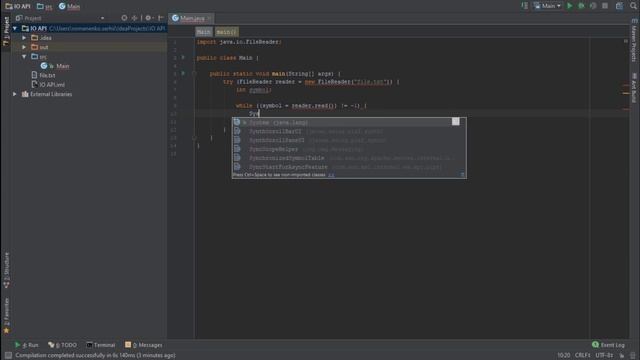640x360 pixels.
Task: Click the main() method breadcrumb above editor
Action: tap(227, 32)
